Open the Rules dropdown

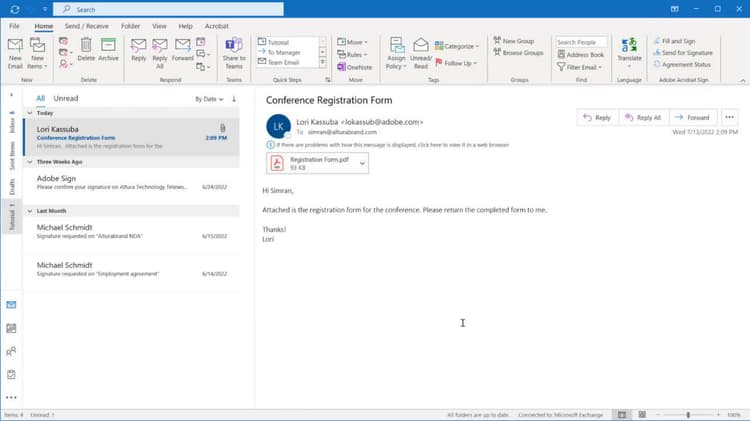tap(352, 55)
